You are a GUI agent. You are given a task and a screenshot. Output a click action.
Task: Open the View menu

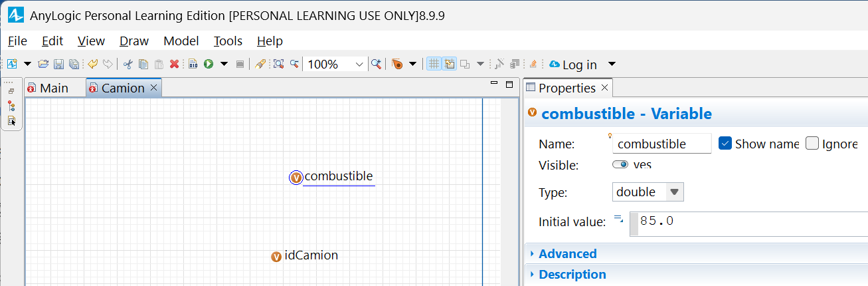(92, 41)
